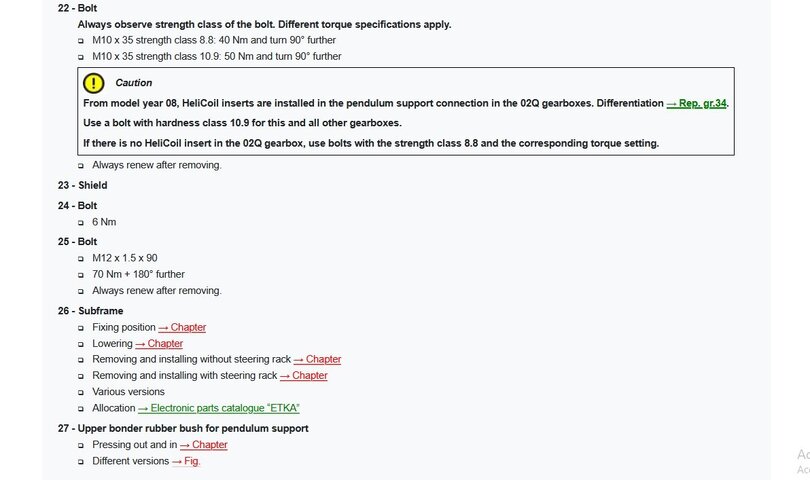Click the "25 - Bolt" heading

point(77,241)
